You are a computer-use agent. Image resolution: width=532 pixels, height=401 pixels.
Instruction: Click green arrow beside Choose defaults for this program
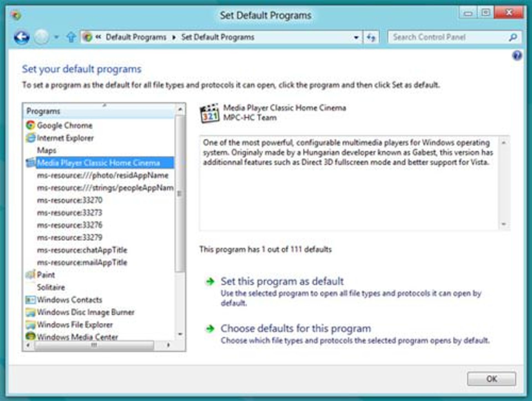(x=210, y=329)
